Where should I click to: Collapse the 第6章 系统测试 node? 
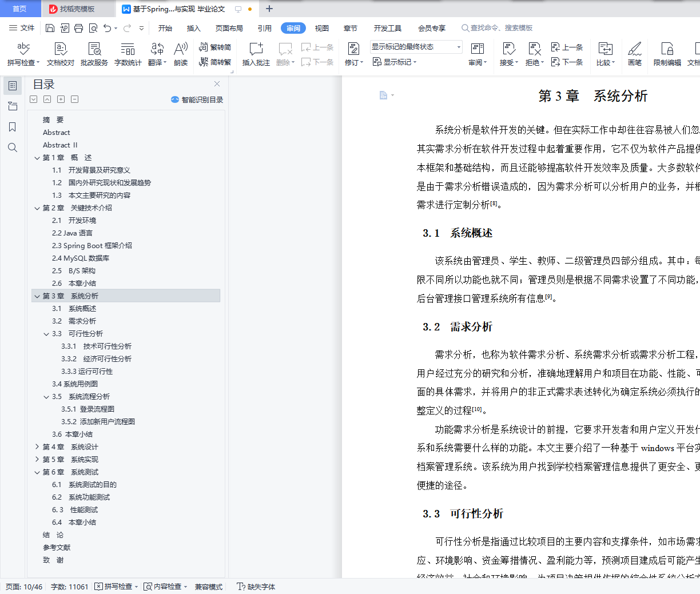(x=37, y=472)
